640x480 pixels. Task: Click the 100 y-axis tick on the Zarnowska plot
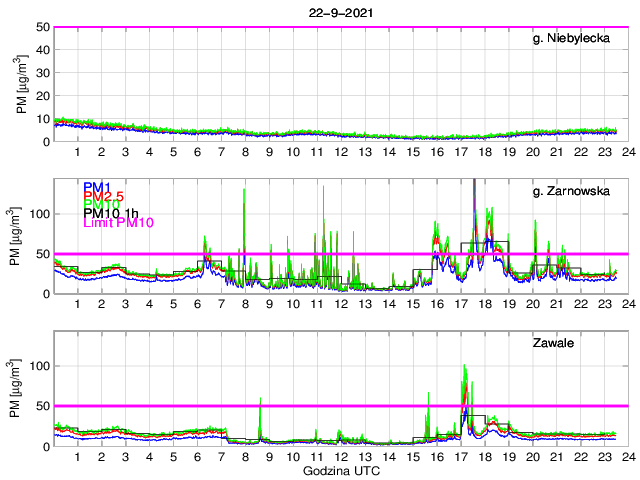click(x=39, y=213)
